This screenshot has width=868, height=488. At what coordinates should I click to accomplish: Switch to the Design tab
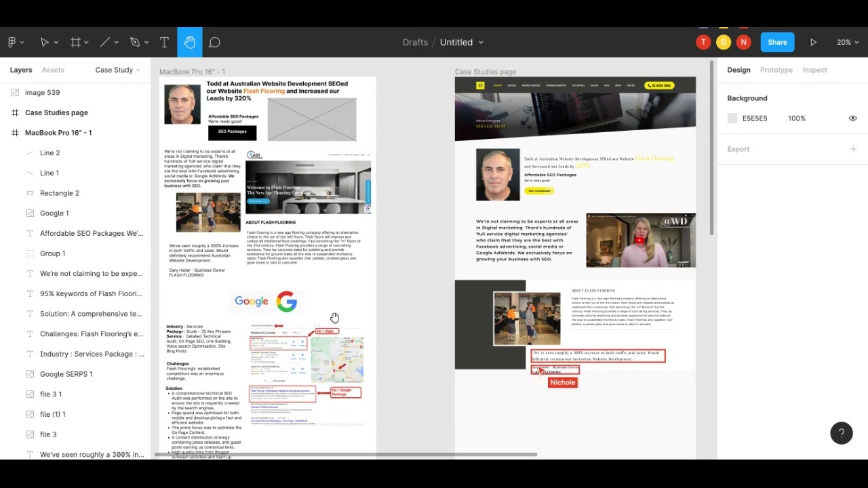pos(738,70)
